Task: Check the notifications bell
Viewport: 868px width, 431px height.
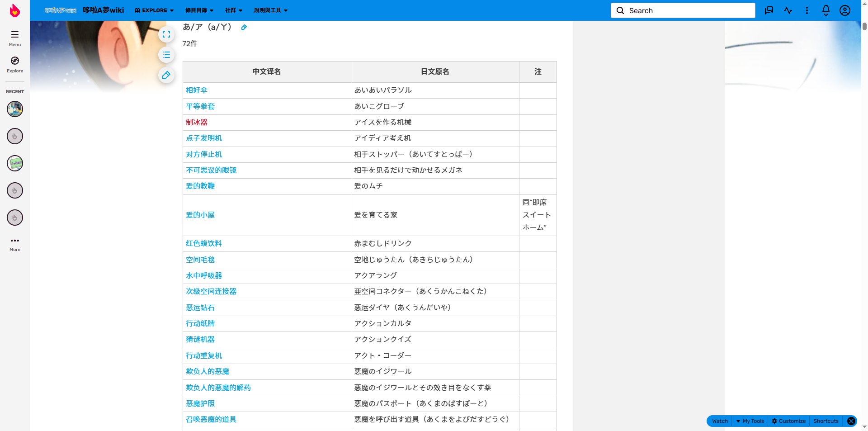Action: tap(826, 10)
